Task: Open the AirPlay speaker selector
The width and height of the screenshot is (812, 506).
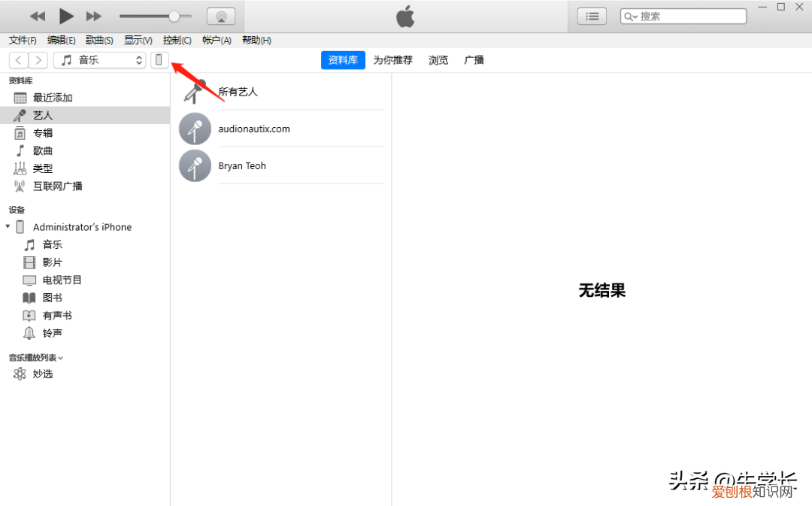Action: pyautogui.click(x=220, y=16)
